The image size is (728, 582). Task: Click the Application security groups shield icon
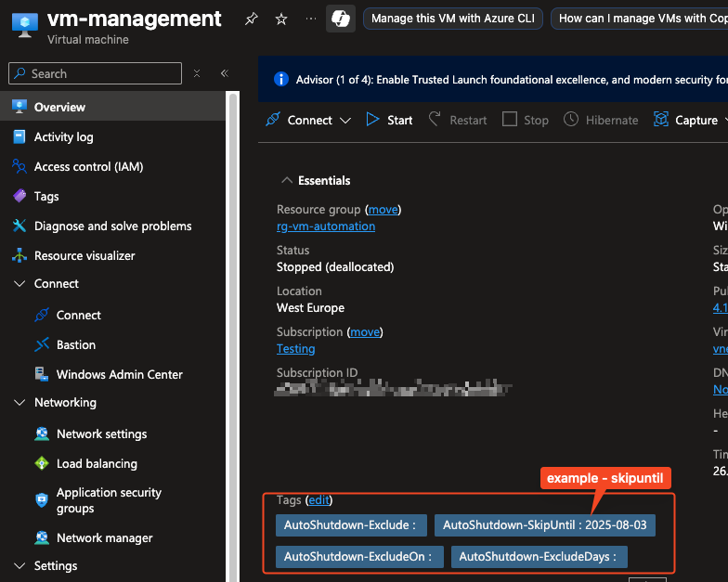(42, 500)
